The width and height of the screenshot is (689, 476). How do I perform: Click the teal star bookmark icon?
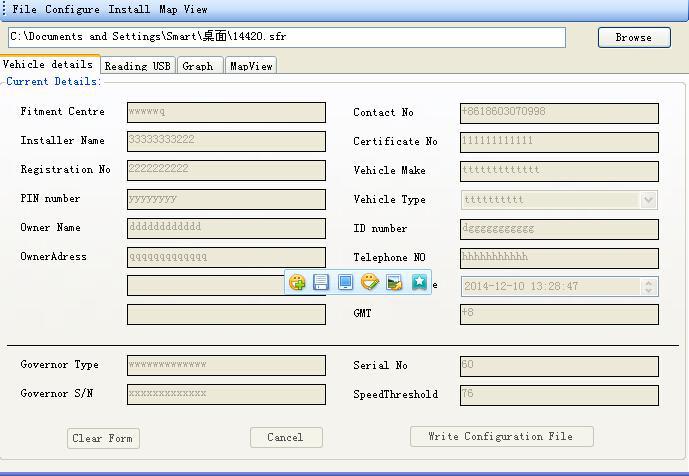pos(419,283)
